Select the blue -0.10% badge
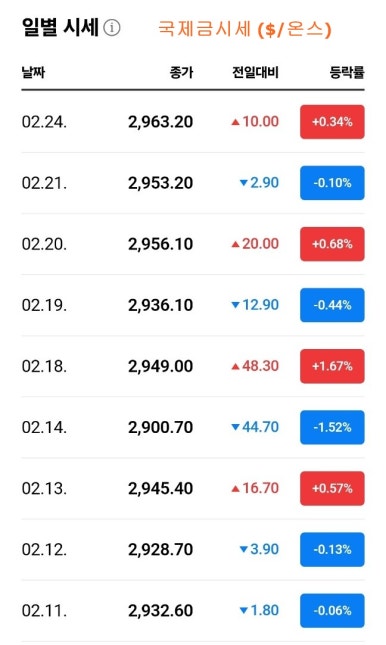 (332, 183)
